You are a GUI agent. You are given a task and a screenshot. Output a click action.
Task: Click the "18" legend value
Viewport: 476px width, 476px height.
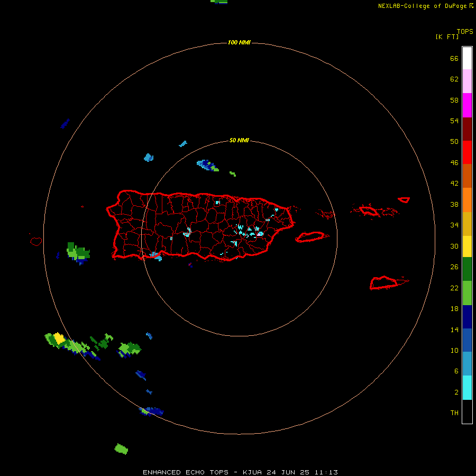[x=454, y=309]
